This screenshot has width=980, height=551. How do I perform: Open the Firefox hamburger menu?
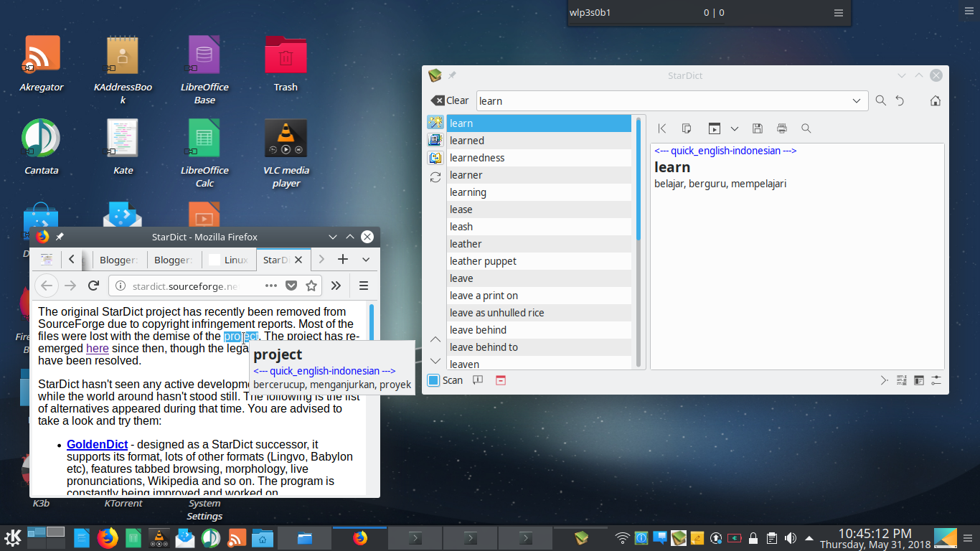click(364, 285)
